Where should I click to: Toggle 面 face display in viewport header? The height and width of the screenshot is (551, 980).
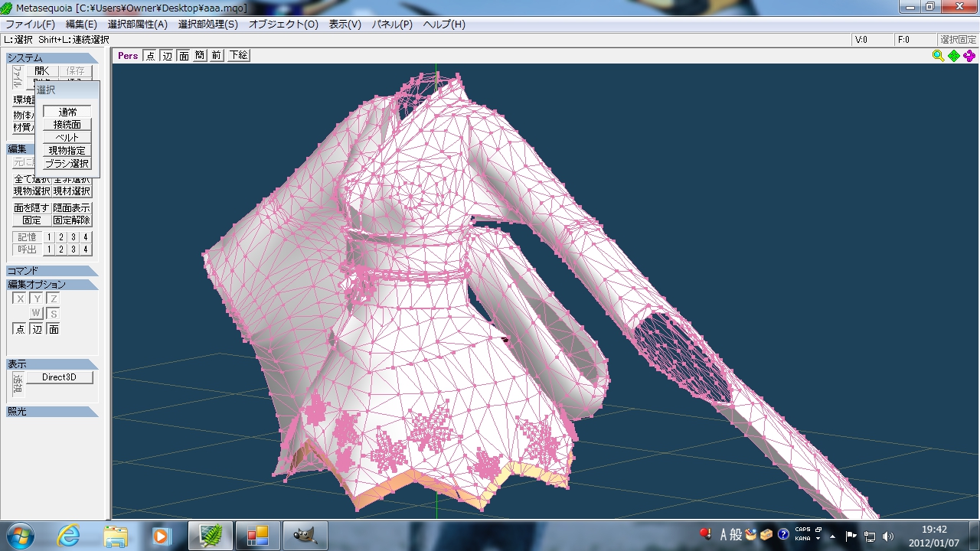click(184, 56)
